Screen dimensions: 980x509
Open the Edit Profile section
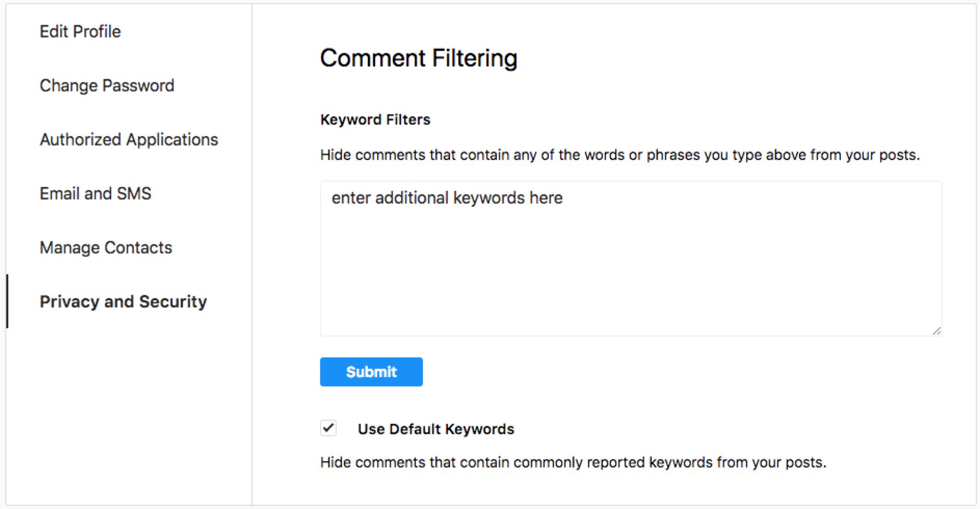(x=80, y=32)
